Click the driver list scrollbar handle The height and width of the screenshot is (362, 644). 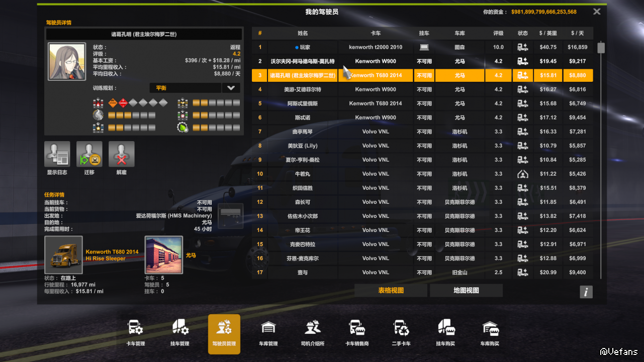(x=601, y=48)
